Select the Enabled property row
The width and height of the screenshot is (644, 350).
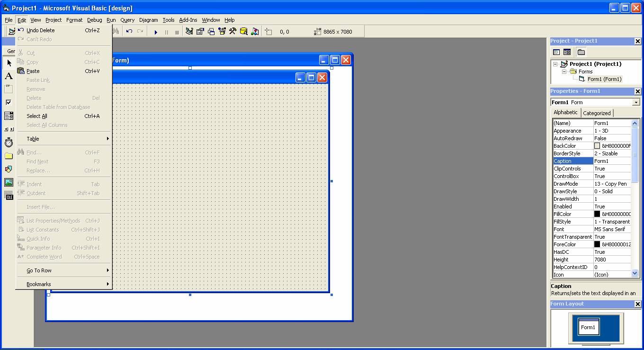pyautogui.click(x=592, y=206)
